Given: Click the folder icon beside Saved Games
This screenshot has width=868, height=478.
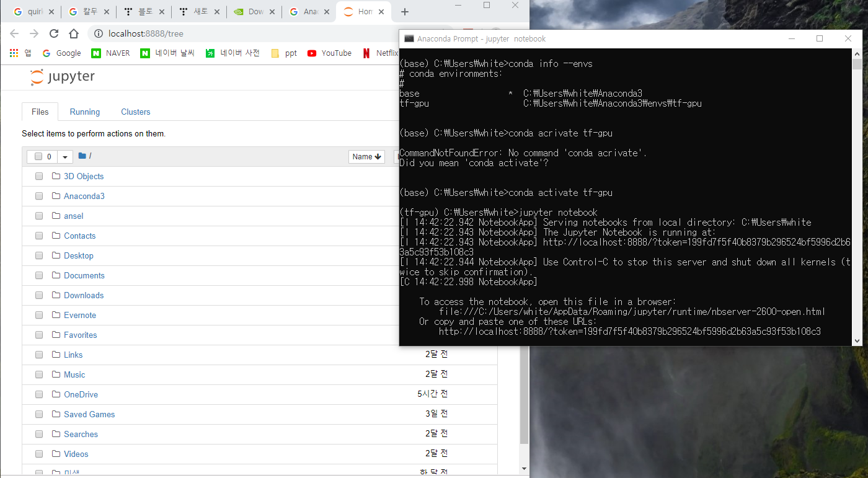Looking at the screenshot, I should pyautogui.click(x=56, y=414).
